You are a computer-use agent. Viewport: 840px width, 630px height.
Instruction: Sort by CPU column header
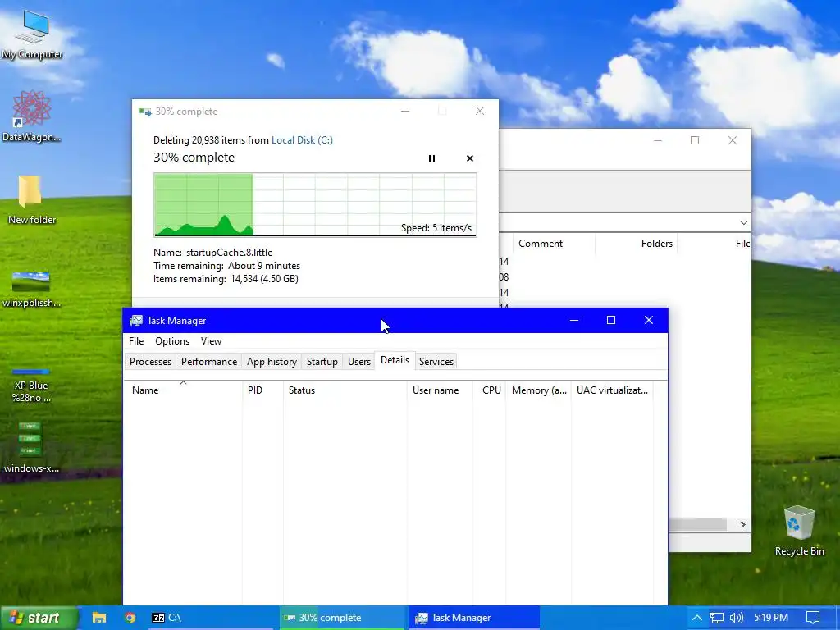pos(489,390)
